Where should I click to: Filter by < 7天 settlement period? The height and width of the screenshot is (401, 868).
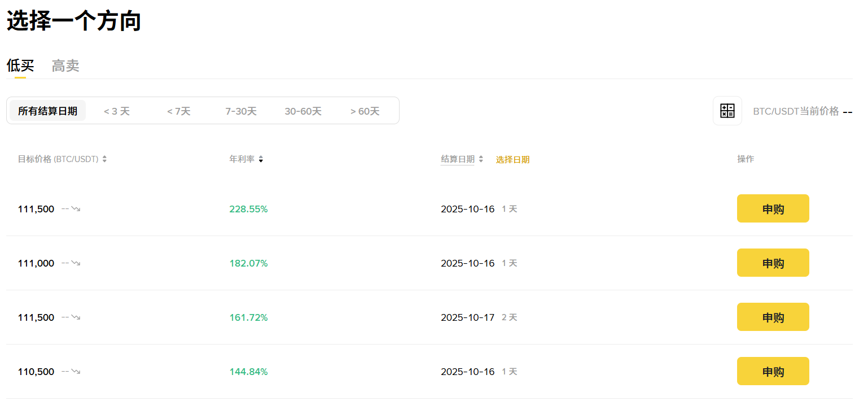tap(178, 111)
